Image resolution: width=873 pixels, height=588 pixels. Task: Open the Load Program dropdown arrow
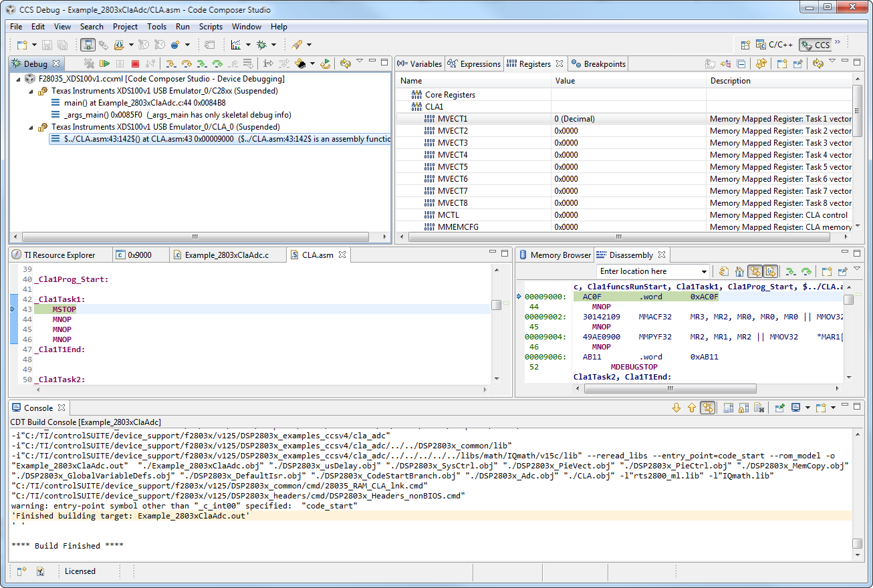[x=131, y=45]
